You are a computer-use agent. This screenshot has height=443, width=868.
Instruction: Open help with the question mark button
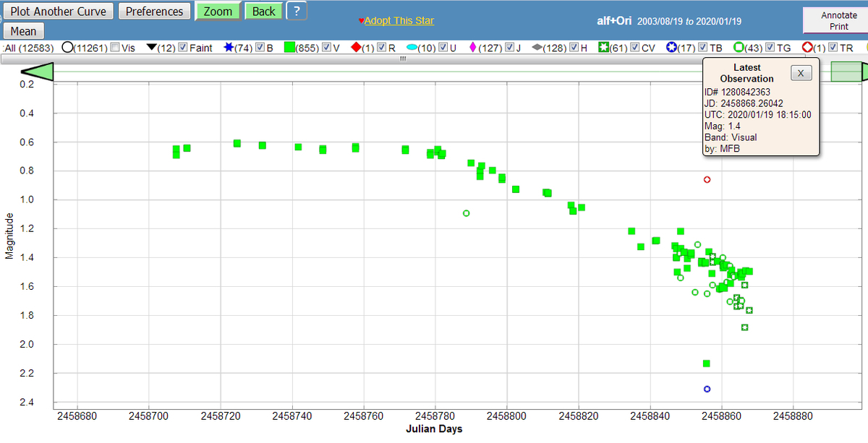[x=297, y=11]
